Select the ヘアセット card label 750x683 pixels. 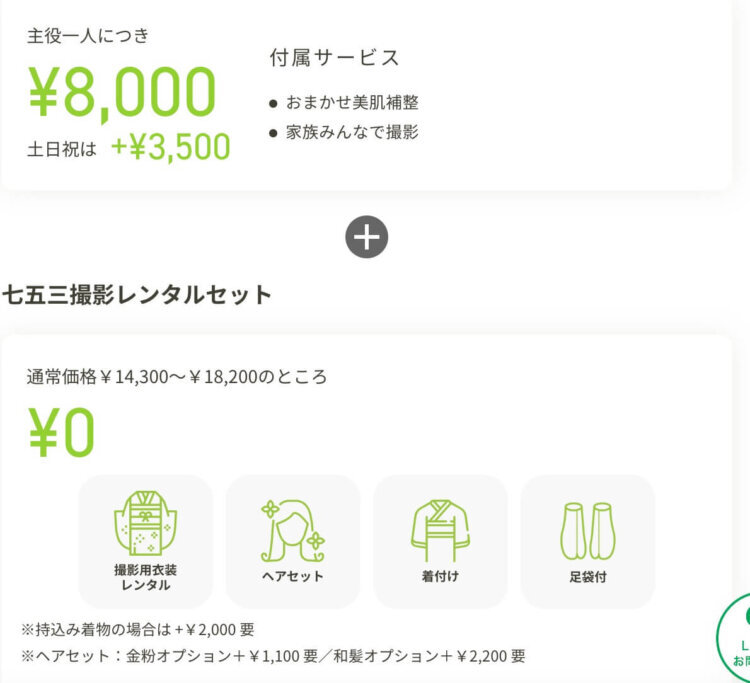click(293, 576)
